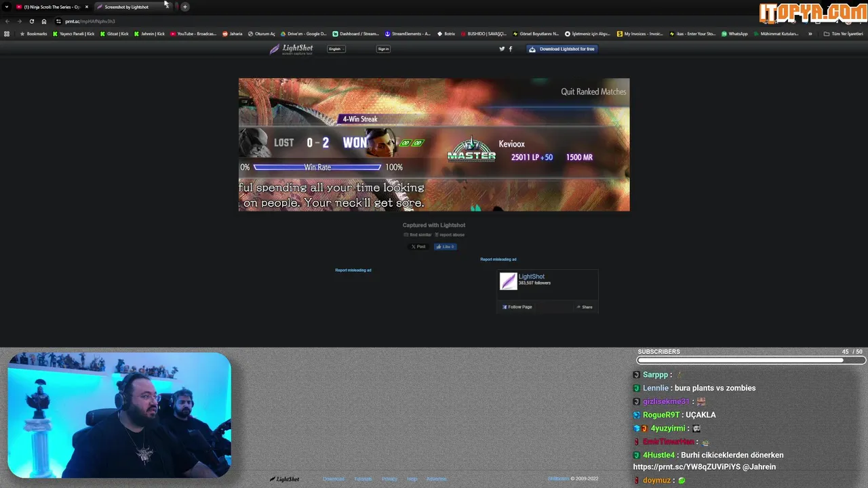868x488 pixels.
Task: Go forward in browser history
Action: pyautogui.click(x=19, y=21)
